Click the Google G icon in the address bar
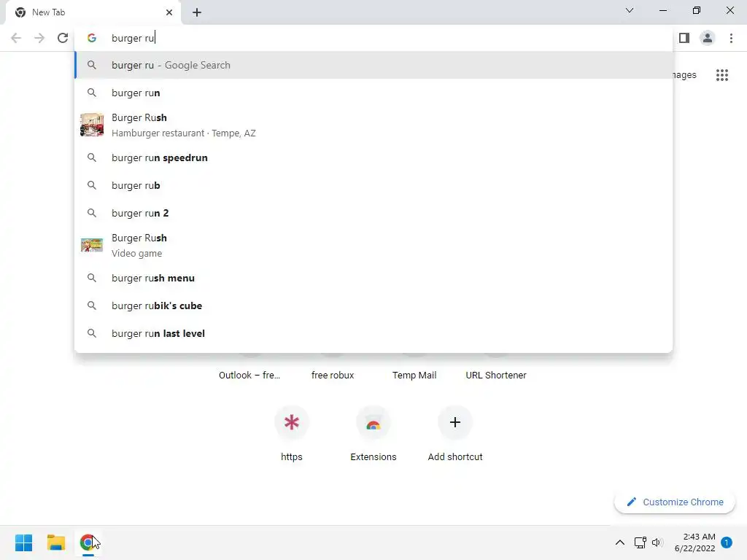747x560 pixels. [92, 38]
